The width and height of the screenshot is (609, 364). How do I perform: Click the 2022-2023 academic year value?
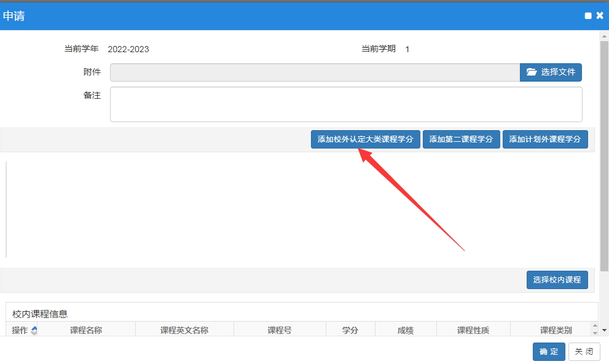[x=128, y=49]
